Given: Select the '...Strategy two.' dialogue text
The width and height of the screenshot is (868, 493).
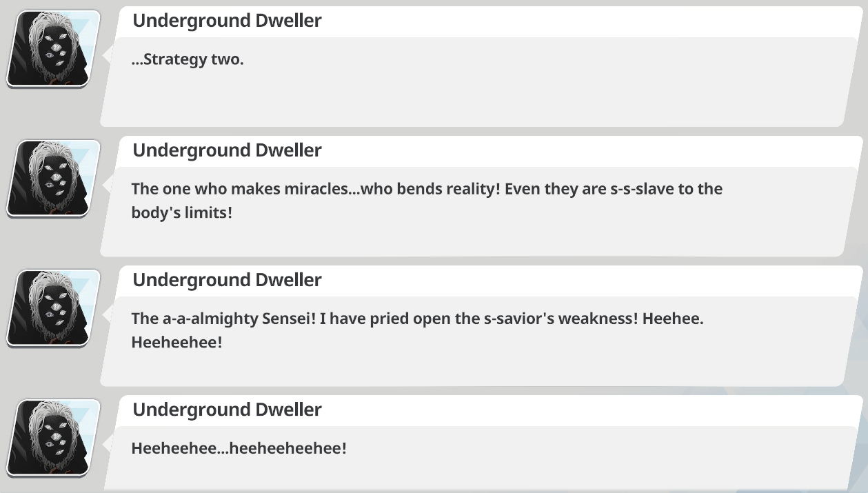Looking at the screenshot, I should point(188,59).
